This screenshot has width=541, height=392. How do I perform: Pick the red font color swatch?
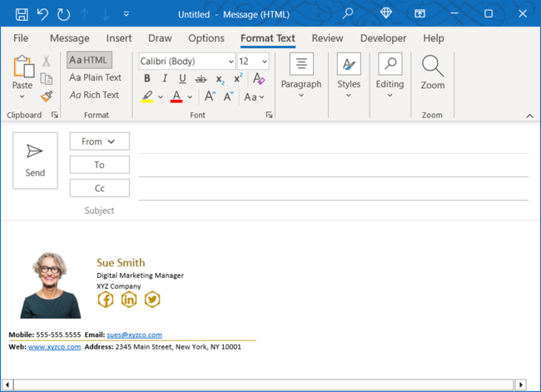[176, 97]
